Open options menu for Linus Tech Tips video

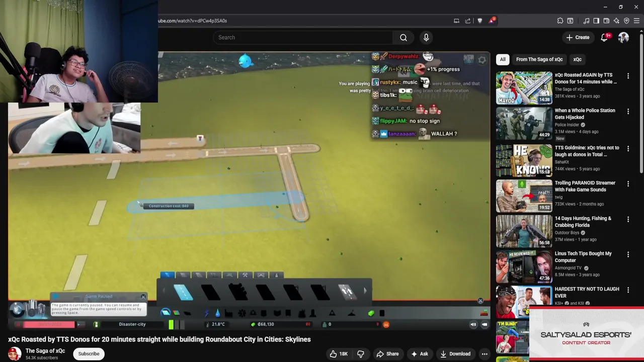tap(628, 255)
